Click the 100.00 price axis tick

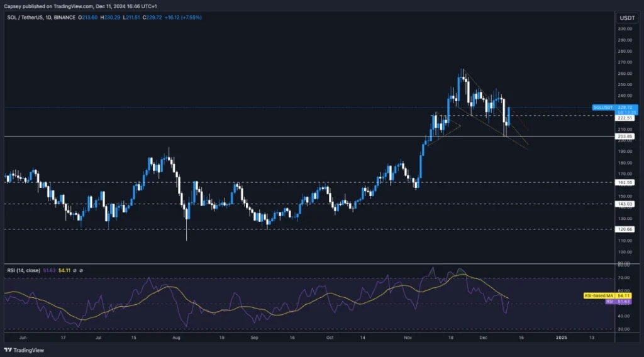625,252
